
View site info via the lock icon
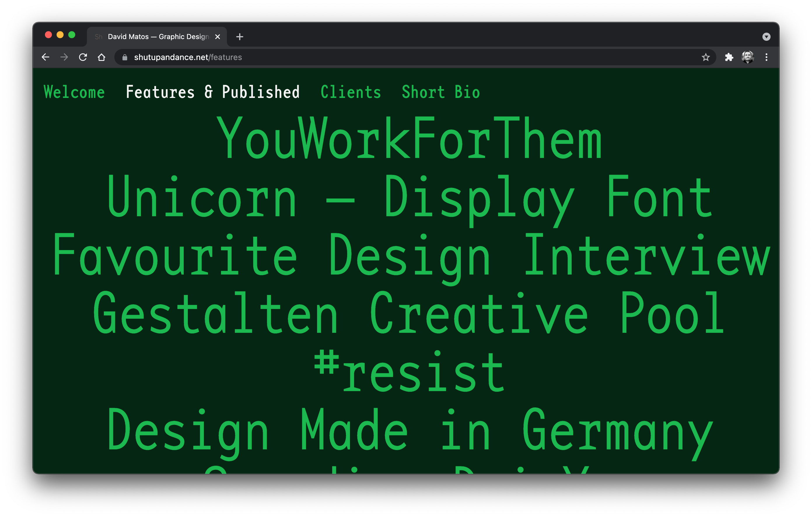[125, 57]
